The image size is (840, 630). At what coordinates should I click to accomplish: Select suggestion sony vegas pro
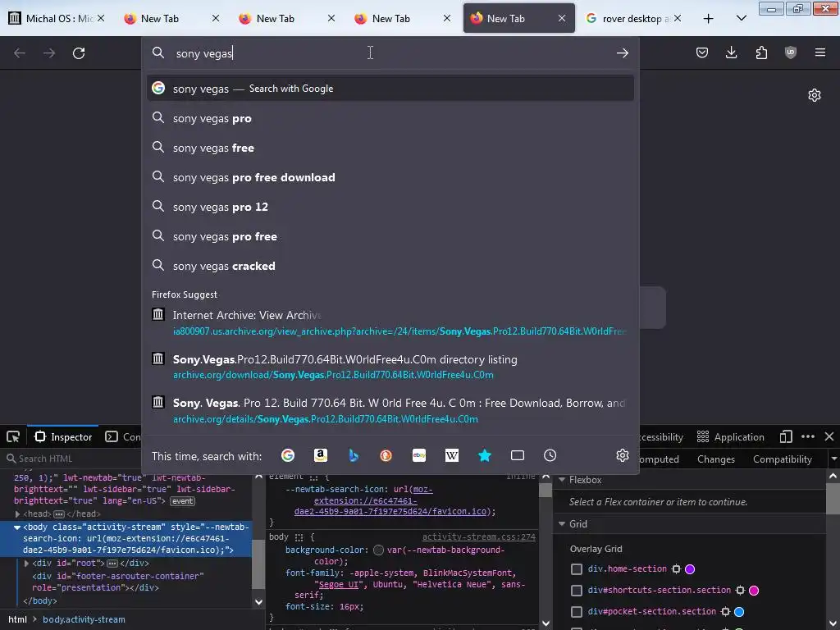tap(390, 118)
